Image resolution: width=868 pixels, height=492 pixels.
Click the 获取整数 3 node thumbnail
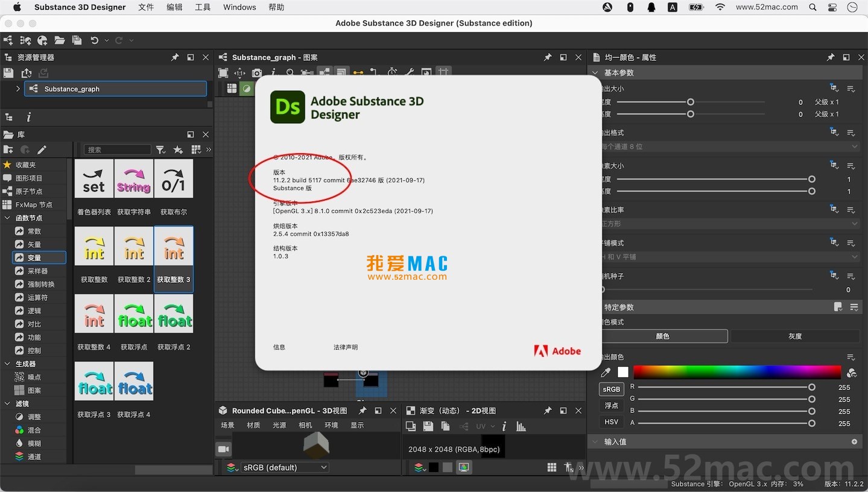pos(174,246)
